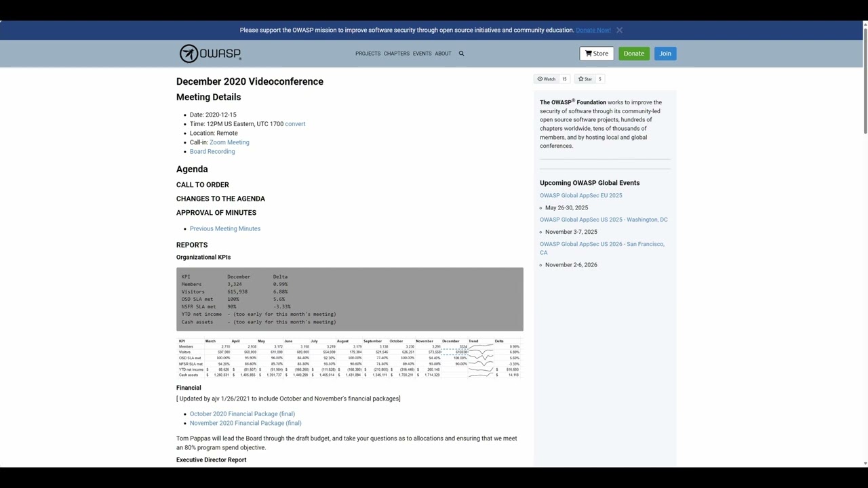The height and width of the screenshot is (488, 868).
Task: Click the Organizational KPIs code block
Action: [x=350, y=299]
